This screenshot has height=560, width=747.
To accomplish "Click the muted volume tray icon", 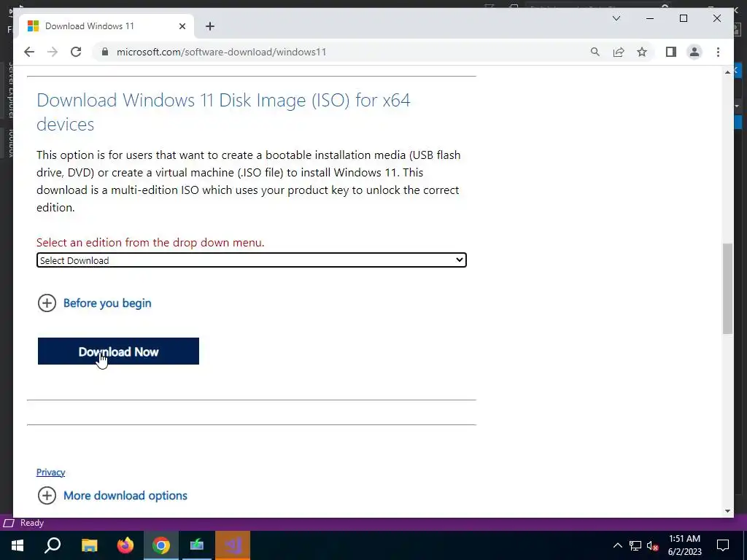I will [653, 545].
